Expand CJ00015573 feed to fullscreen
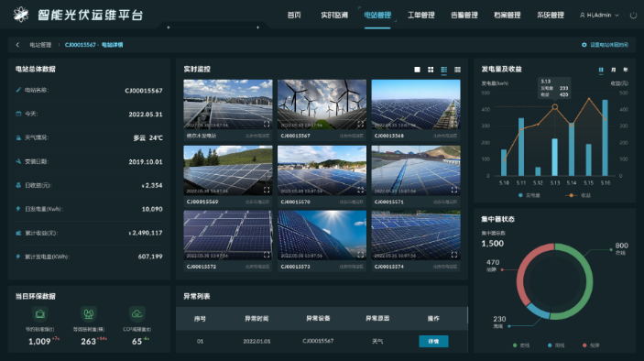Viewport: 644px width, 361px height. (x=360, y=255)
